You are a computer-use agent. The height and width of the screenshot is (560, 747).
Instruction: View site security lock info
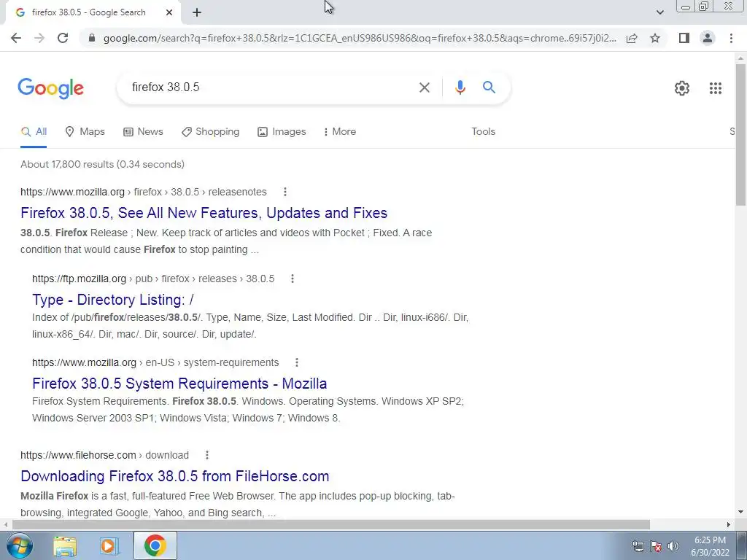92,38
